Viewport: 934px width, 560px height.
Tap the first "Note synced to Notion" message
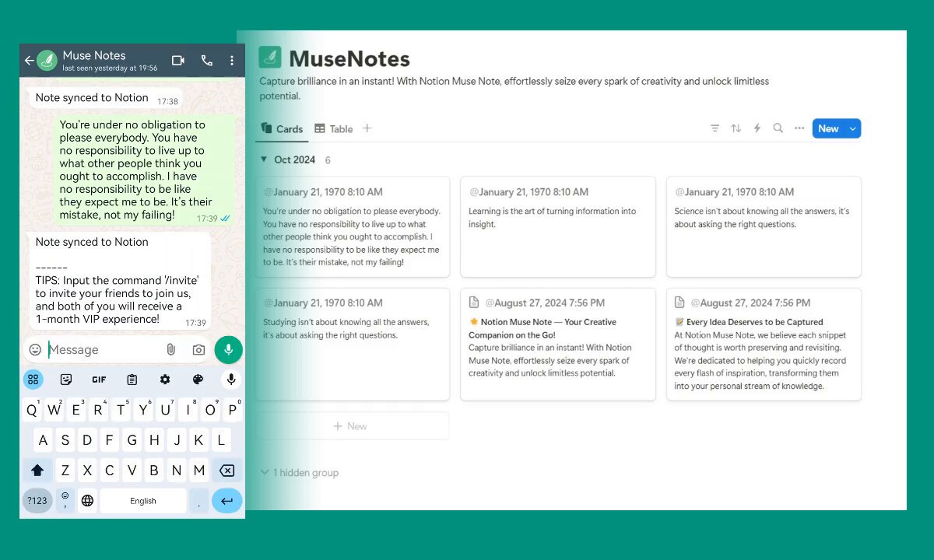pos(105,98)
